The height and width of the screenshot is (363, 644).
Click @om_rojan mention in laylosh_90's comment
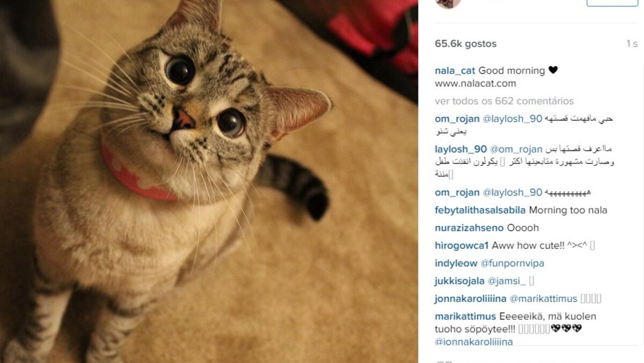(x=516, y=149)
